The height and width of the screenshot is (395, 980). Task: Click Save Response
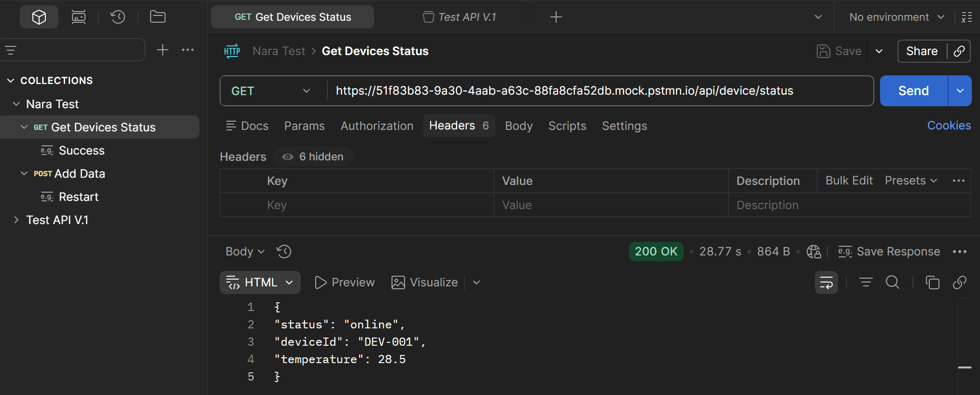pos(889,252)
